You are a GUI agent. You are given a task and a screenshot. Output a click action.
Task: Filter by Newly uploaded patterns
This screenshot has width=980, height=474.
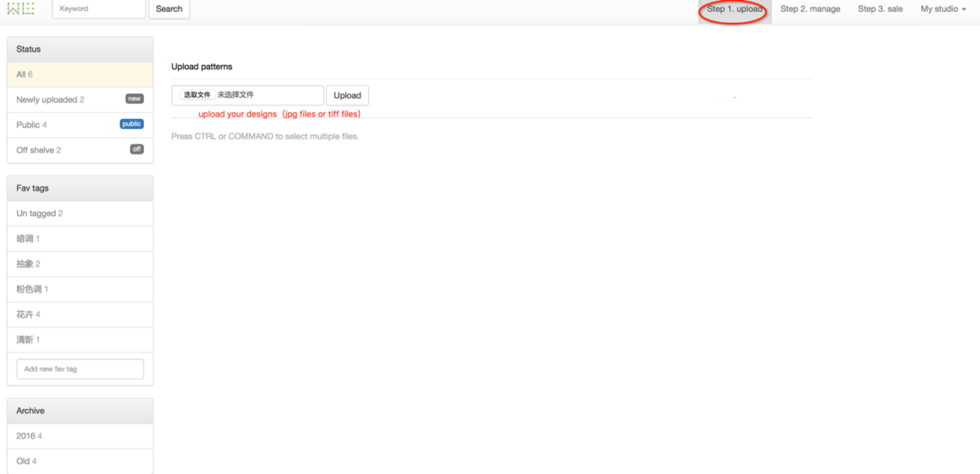pyautogui.click(x=50, y=100)
